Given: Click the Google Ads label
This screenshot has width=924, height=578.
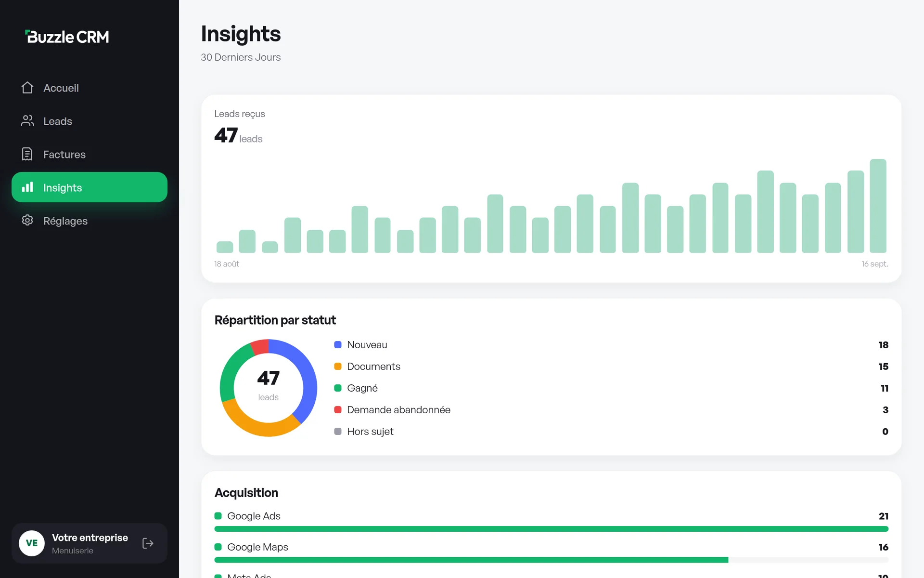Looking at the screenshot, I should coord(254,516).
